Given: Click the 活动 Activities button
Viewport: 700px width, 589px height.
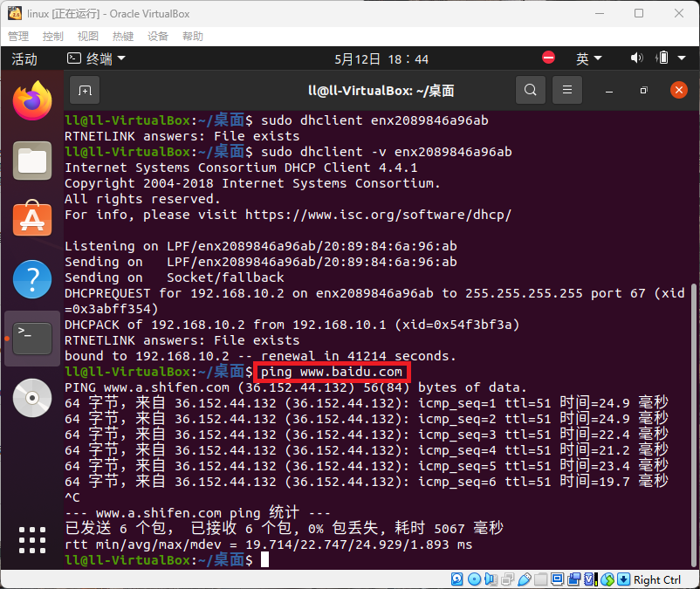Looking at the screenshot, I should (24, 59).
